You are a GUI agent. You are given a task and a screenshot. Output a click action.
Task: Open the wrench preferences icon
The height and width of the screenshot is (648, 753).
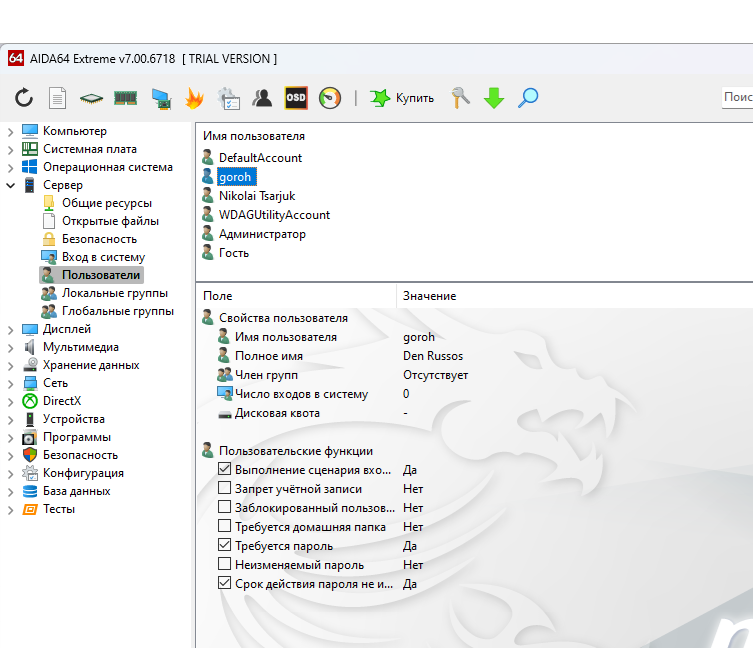[460, 98]
